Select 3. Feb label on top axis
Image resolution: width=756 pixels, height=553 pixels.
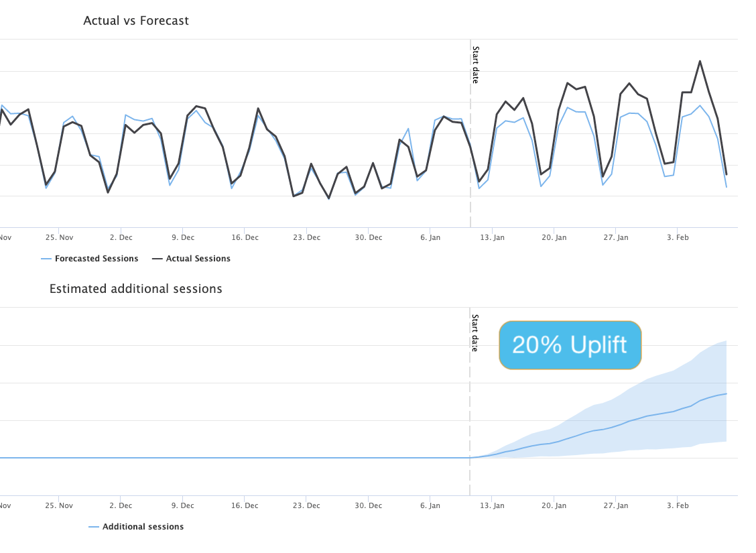click(x=678, y=237)
